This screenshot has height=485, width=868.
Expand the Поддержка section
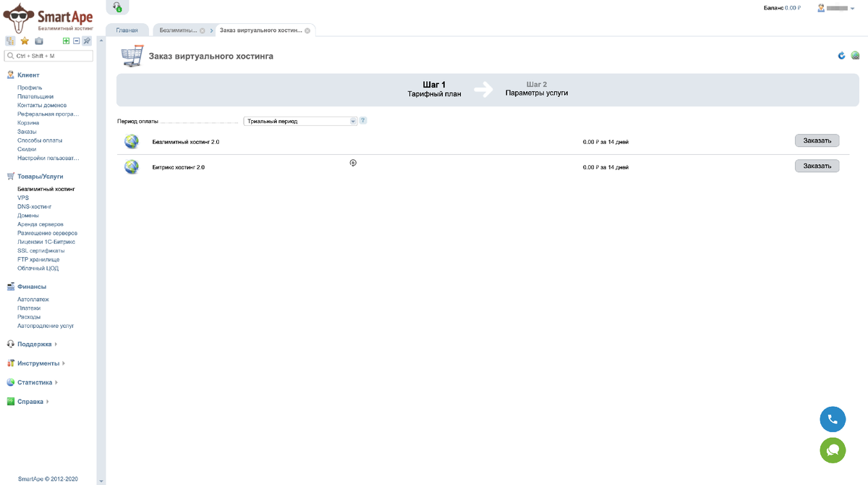tap(56, 345)
